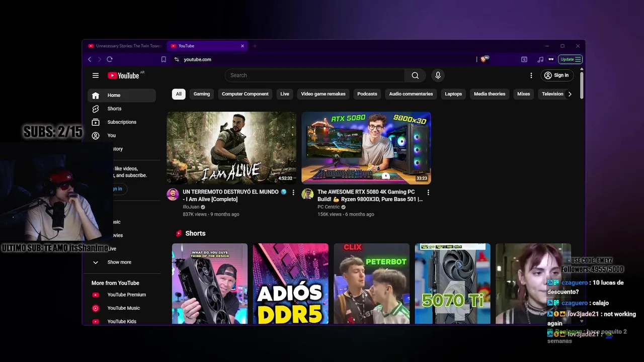
Task: Go to Home in the sidebar
Action: (x=122, y=95)
